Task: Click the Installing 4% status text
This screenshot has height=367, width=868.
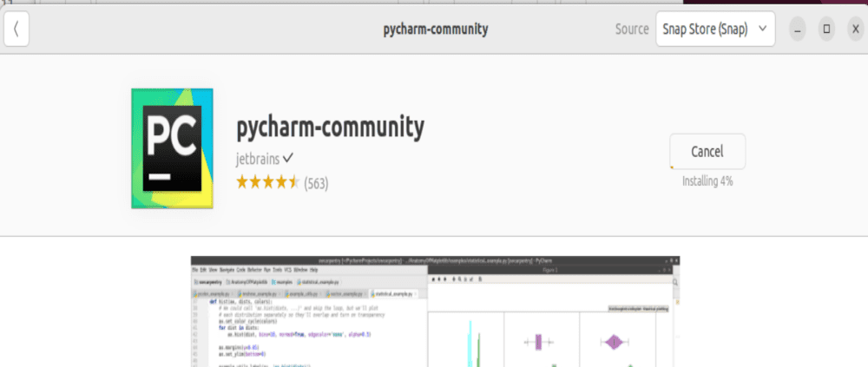Action: pos(707,181)
